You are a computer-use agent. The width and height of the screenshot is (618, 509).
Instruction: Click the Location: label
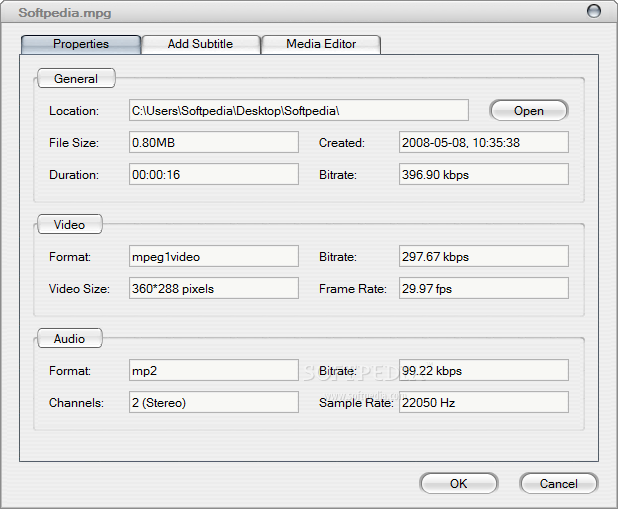pyautogui.click(x=74, y=111)
